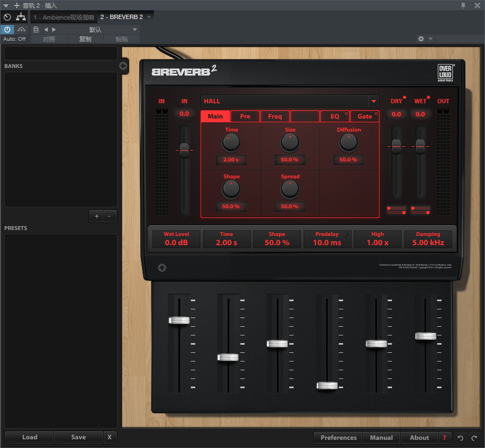Click the Predelay 10.0 ms display
This screenshot has height=448, width=485.
click(327, 239)
